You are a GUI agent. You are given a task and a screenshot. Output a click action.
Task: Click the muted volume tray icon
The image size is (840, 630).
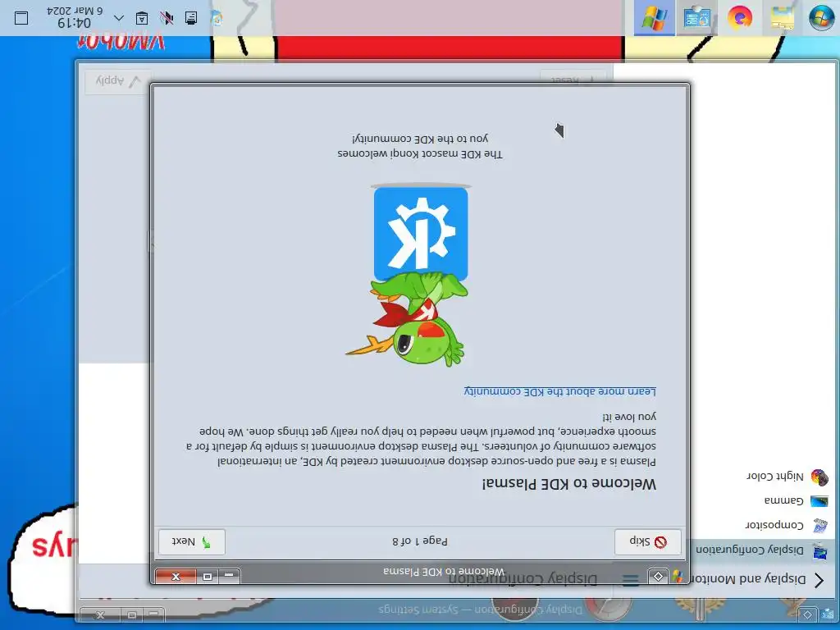[167, 18]
